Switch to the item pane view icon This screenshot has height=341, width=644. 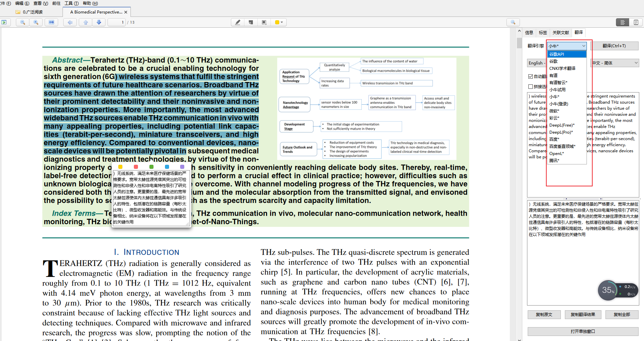(x=622, y=22)
